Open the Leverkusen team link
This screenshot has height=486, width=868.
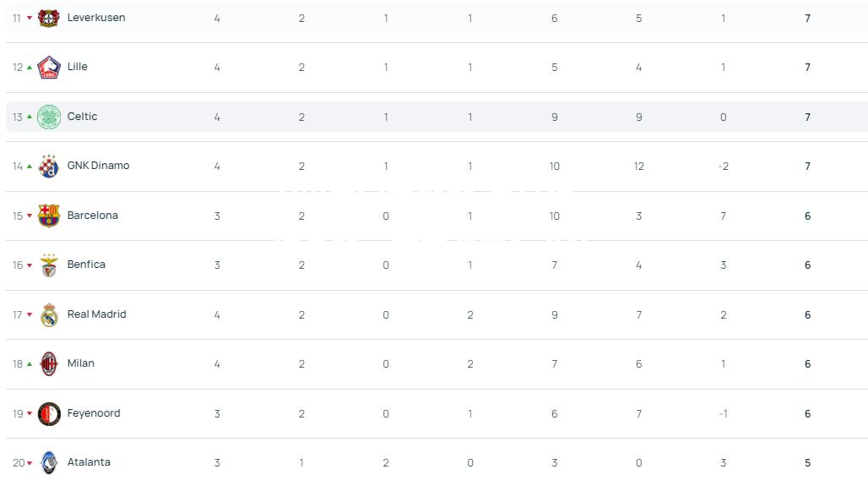coord(96,18)
